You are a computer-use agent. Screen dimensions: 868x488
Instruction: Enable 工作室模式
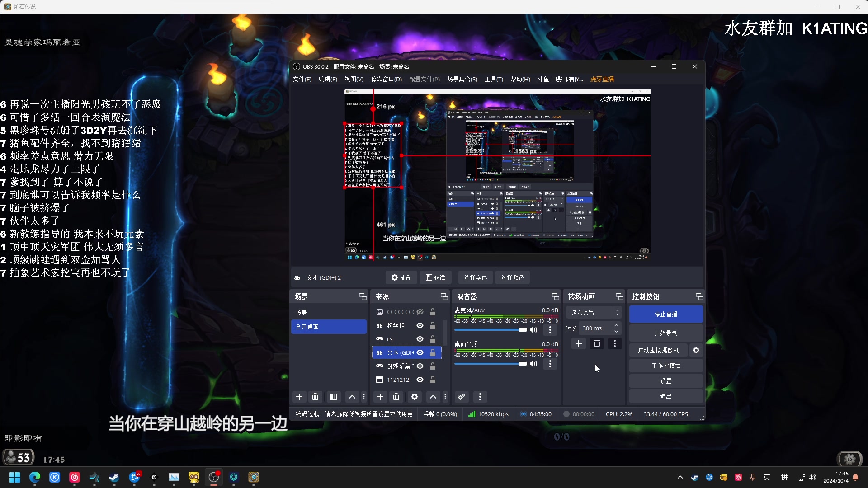click(666, 366)
